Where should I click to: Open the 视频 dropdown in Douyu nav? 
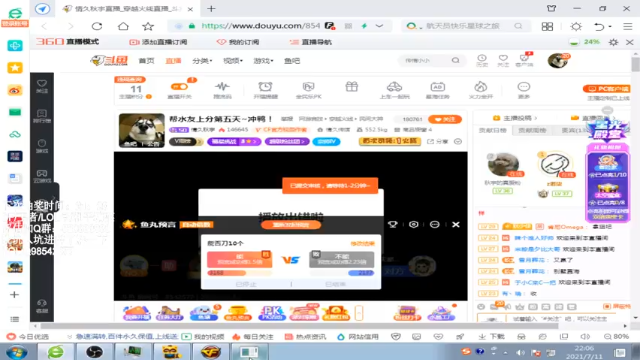(233, 61)
